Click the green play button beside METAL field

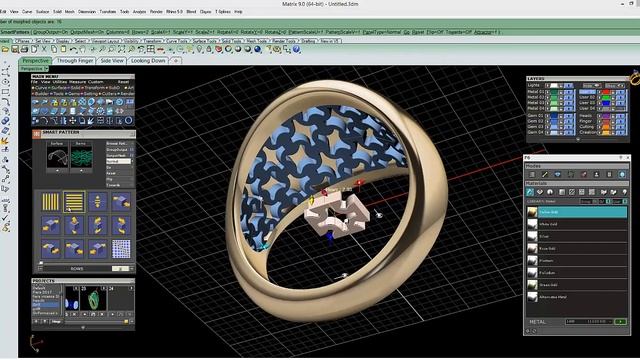[x=620, y=322]
